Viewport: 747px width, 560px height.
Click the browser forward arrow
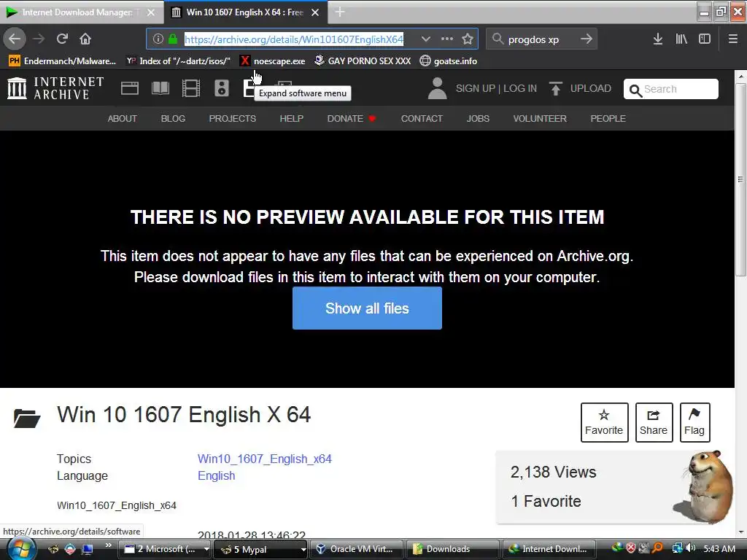tap(39, 39)
